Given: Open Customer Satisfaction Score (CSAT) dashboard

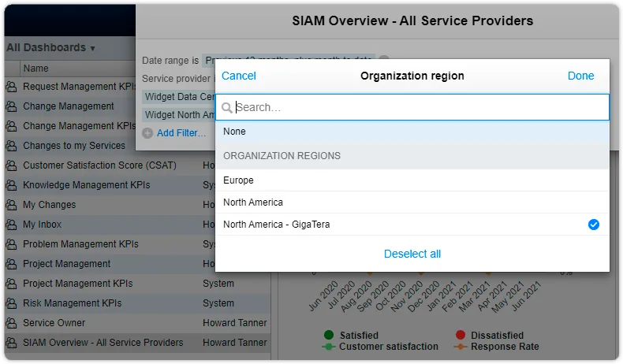Looking at the screenshot, I should click(x=99, y=165).
